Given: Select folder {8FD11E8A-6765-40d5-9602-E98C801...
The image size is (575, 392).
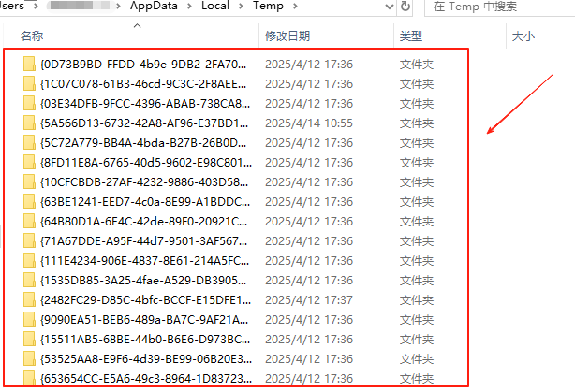Looking at the screenshot, I should (145, 163).
